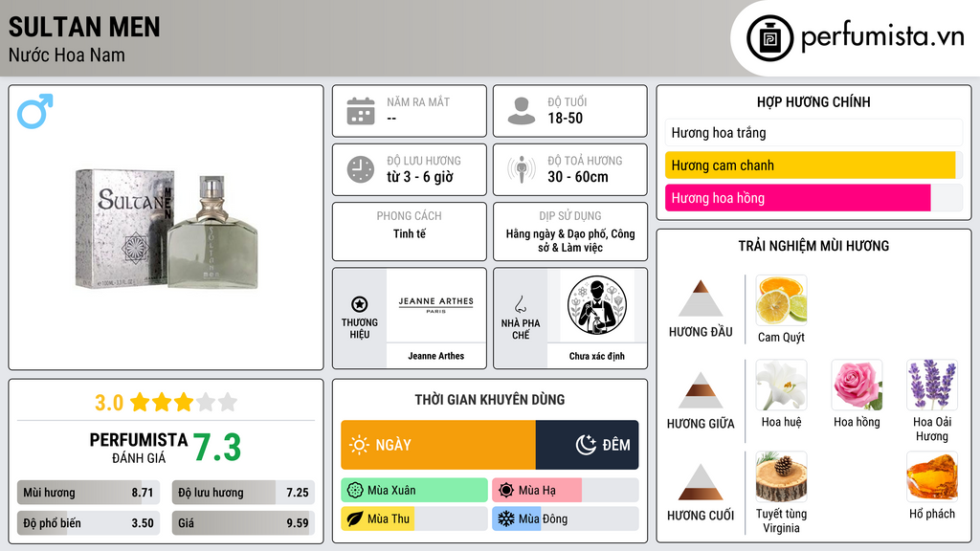Click the Mùa Đông season bar

(x=566, y=519)
